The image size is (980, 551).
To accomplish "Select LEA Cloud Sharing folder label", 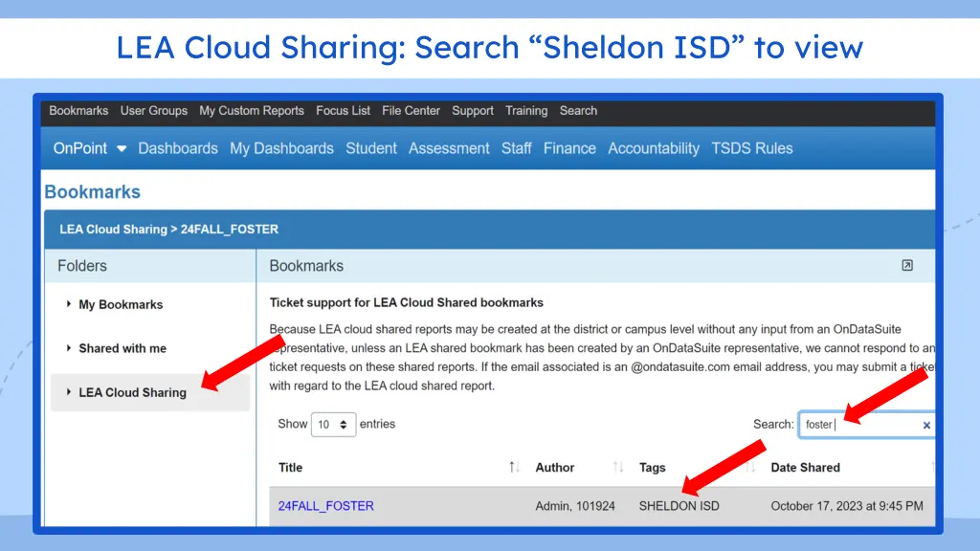I will point(132,393).
